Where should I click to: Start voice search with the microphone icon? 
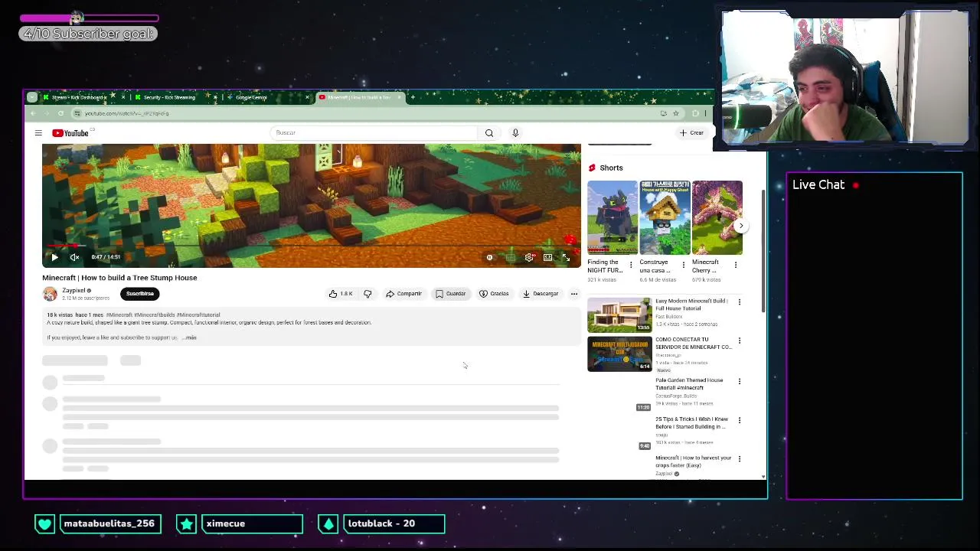[515, 133]
